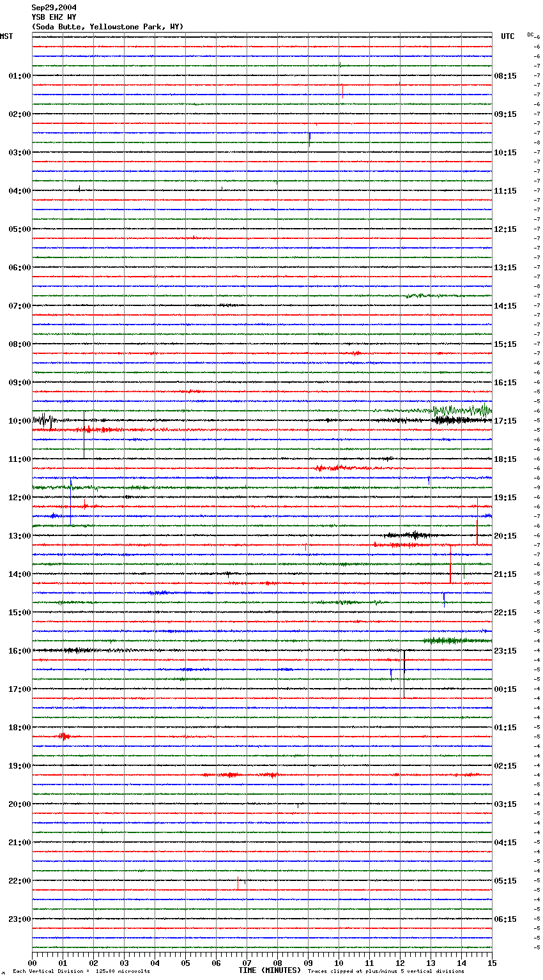
Task: Click the 15:15 UTC time label
Action: [x=505, y=344]
